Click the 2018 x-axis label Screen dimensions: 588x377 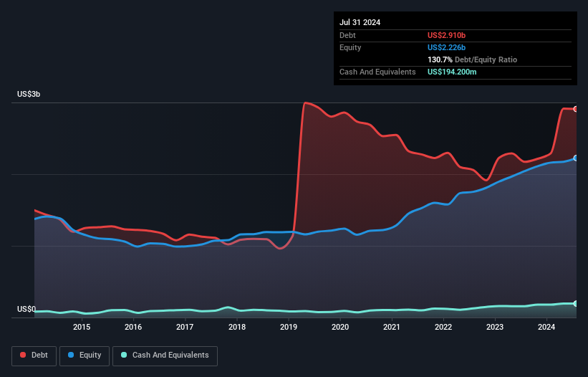pos(237,327)
